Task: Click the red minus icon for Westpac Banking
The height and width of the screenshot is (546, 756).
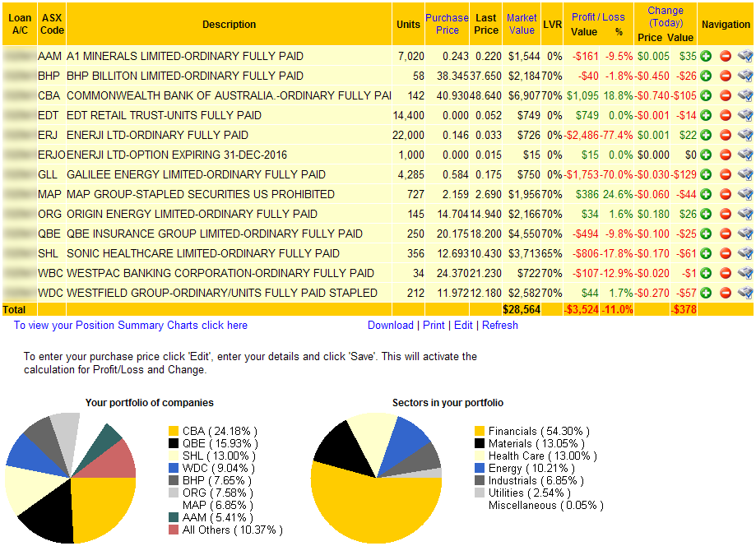Action: [x=726, y=273]
